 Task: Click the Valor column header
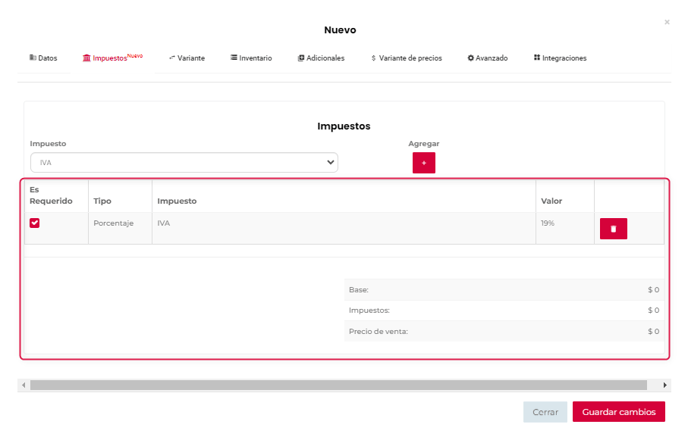[x=552, y=201]
